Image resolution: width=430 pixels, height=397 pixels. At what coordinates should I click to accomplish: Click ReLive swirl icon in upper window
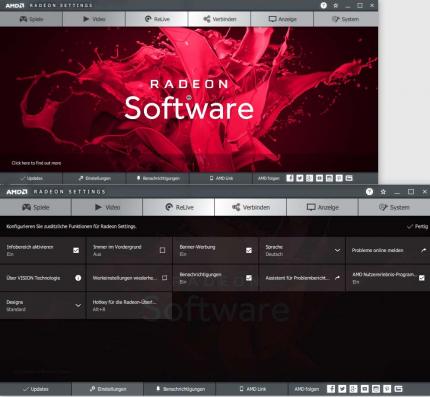tap(148, 19)
